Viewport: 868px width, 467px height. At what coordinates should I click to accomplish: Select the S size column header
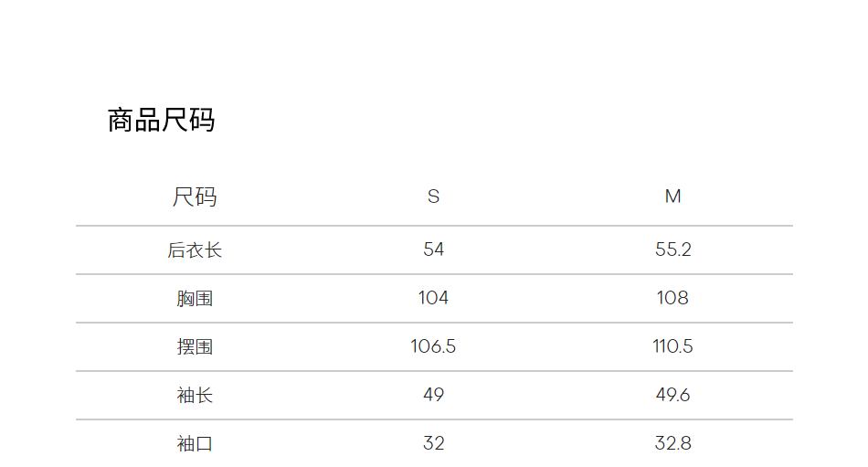coord(433,196)
